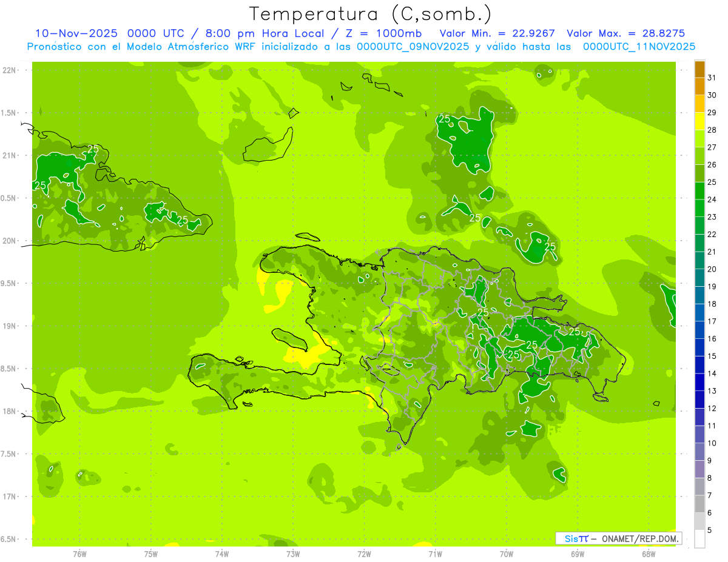Pick the legend swatch between 28 and 29

(x=699, y=121)
